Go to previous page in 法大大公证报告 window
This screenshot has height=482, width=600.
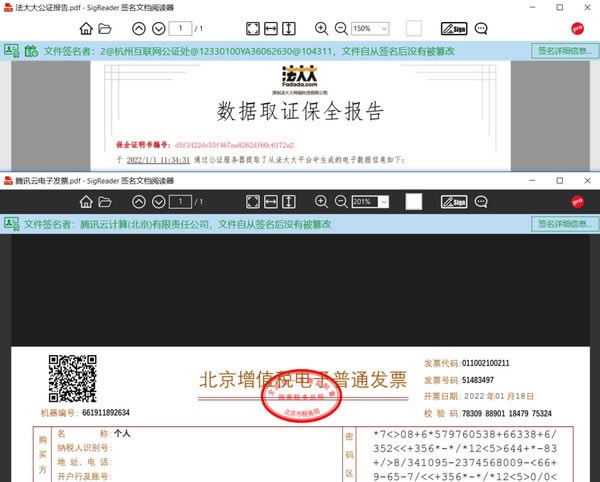coord(139,29)
